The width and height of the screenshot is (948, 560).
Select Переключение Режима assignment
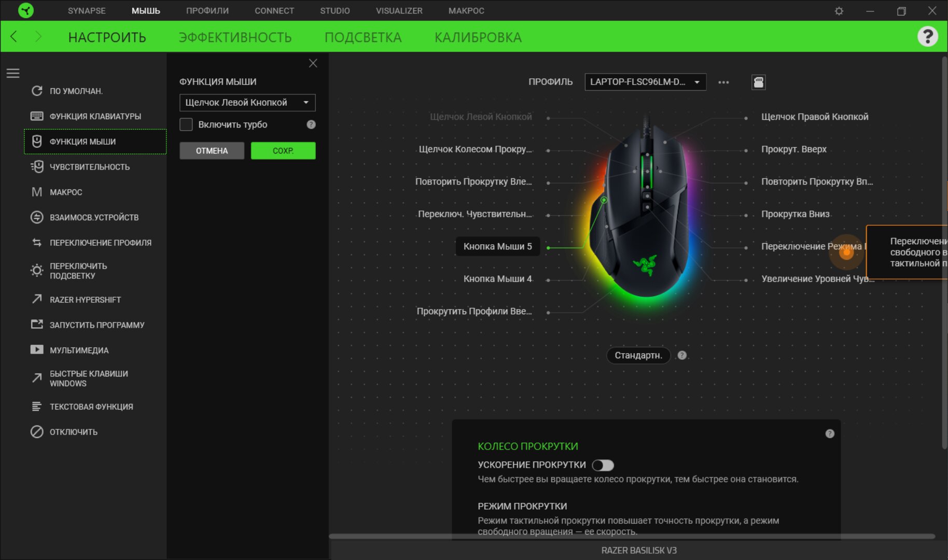click(x=813, y=246)
